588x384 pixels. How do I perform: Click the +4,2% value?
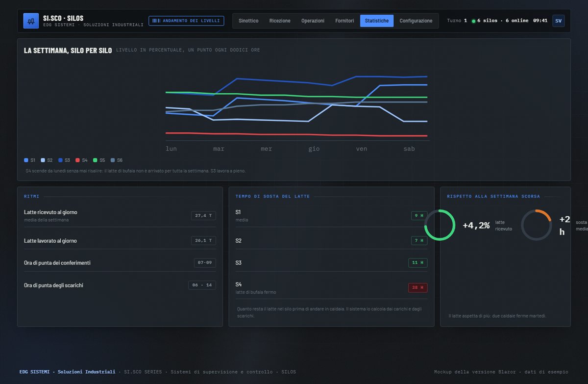coord(476,226)
